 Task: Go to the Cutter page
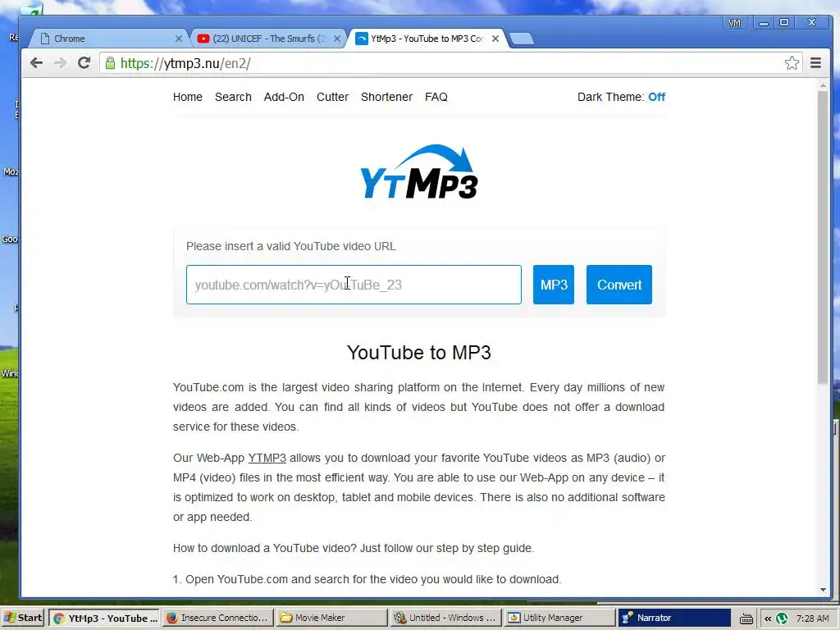pyautogui.click(x=333, y=97)
